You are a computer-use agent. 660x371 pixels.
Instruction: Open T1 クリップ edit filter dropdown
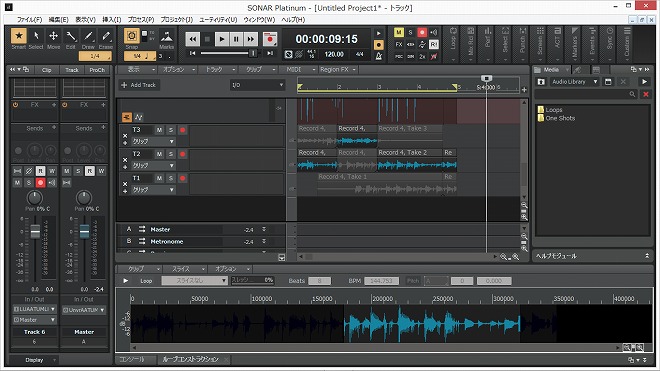coord(153,190)
